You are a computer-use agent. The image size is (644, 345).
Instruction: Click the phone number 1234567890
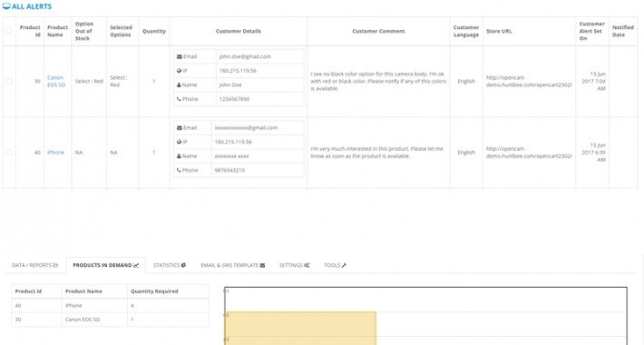pyautogui.click(x=234, y=99)
